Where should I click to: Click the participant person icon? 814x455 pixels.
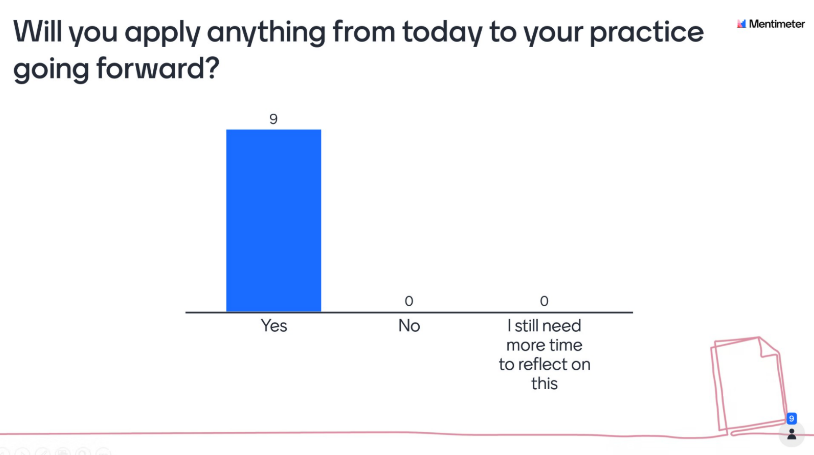(791, 435)
